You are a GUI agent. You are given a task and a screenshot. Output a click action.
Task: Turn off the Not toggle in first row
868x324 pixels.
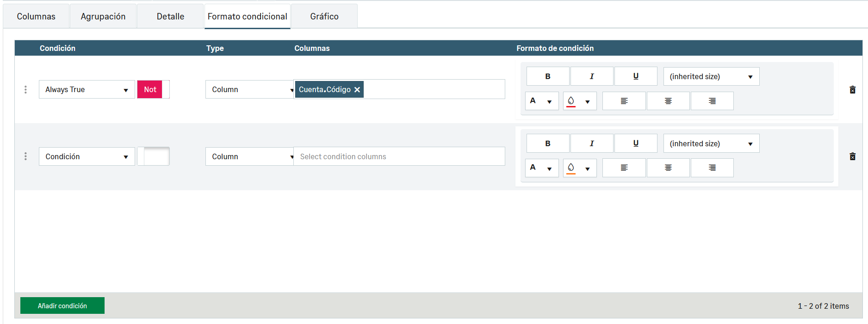coord(153,89)
